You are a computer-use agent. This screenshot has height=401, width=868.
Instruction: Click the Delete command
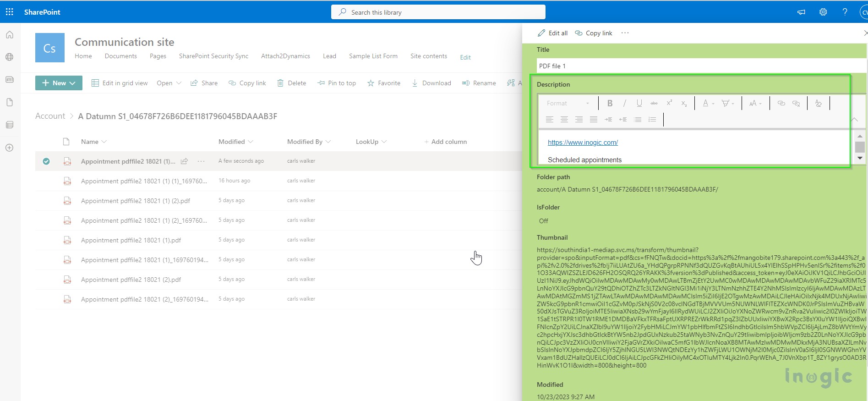(x=291, y=83)
